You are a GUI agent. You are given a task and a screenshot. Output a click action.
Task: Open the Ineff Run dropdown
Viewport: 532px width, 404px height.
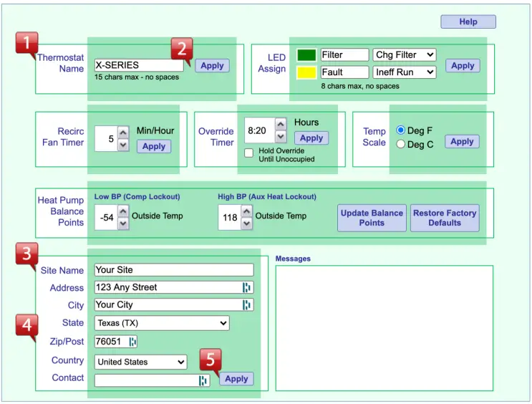[404, 72]
